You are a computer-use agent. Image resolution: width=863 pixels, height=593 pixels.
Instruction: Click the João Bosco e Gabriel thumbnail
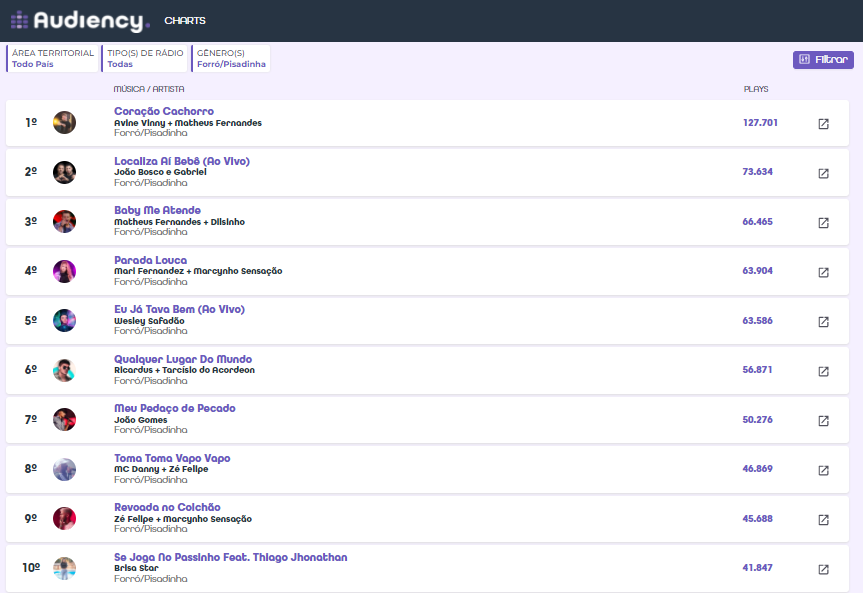pyautogui.click(x=64, y=172)
